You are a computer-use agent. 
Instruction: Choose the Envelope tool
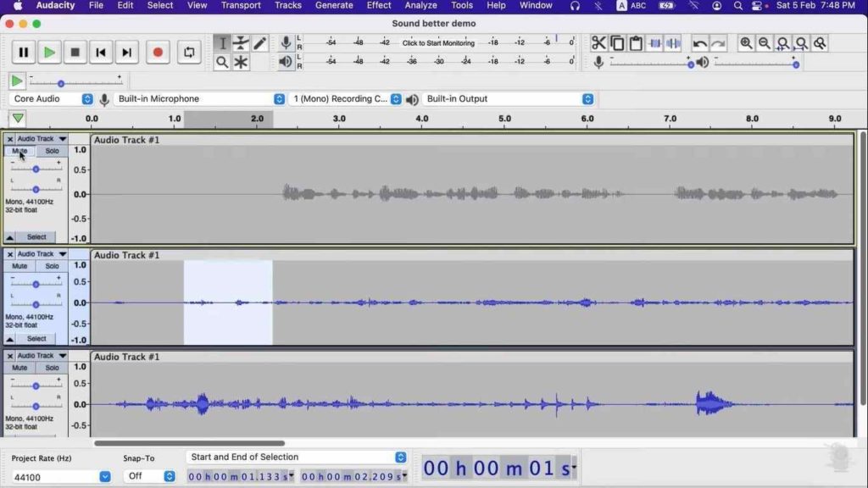coord(241,43)
